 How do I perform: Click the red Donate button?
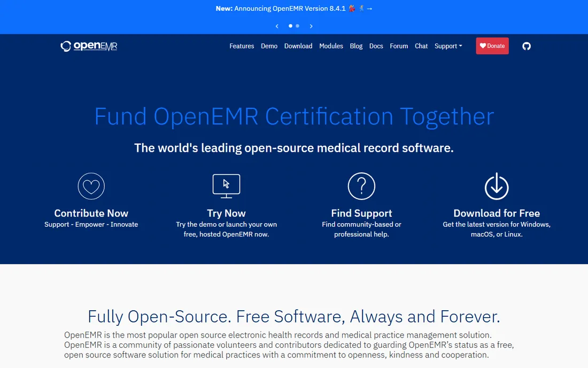(x=492, y=46)
